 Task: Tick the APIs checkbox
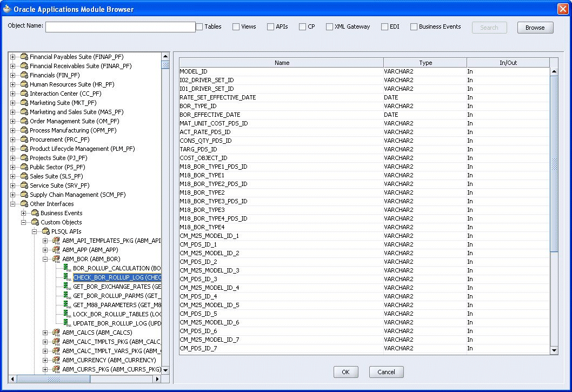(271, 26)
